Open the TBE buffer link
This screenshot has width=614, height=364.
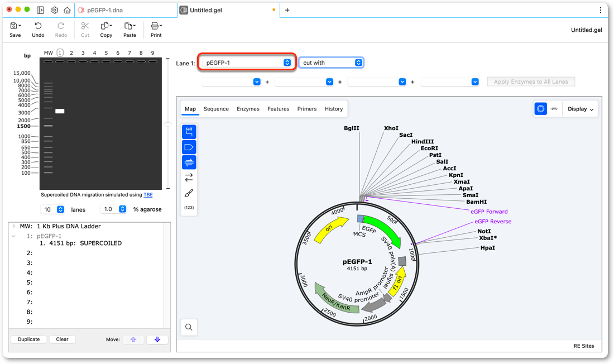(x=148, y=195)
